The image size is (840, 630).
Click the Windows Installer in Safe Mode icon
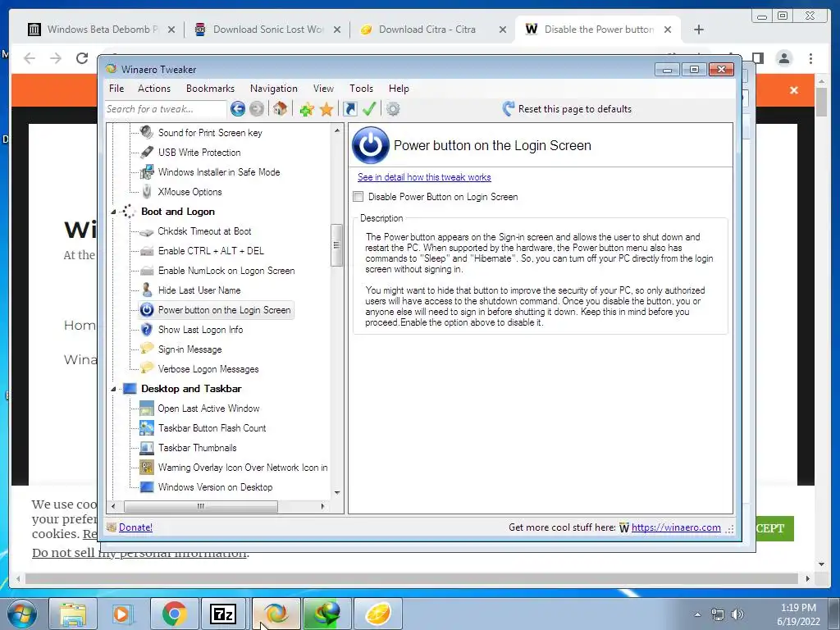point(146,172)
